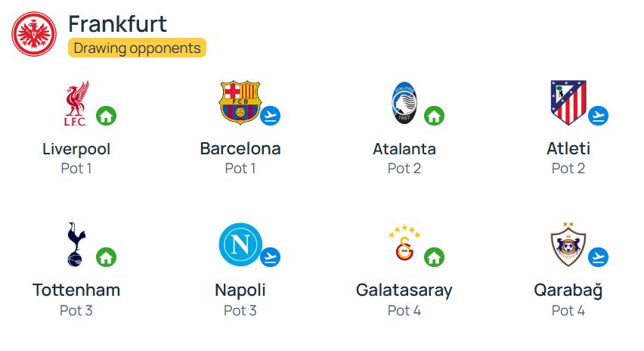Click the home icon next to Galatasaray
Image resolution: width=644 pixels, height=351 pixels.
(434, 257)
